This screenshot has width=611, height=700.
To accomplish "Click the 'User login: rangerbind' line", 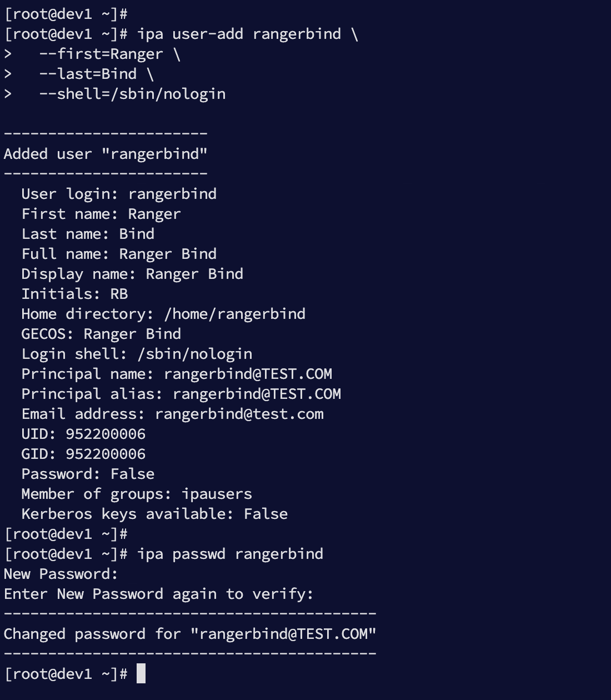I will click(119, 194).
